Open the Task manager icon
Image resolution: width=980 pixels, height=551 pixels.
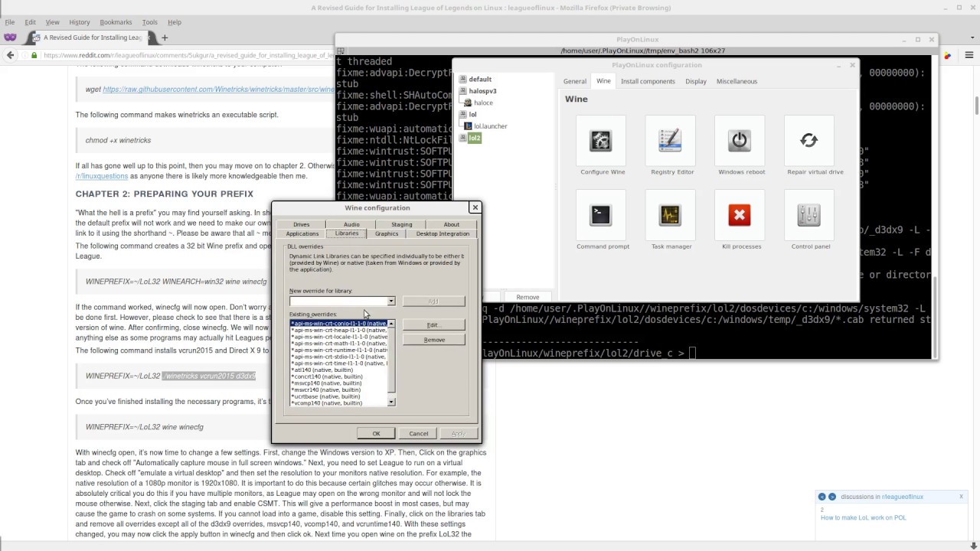(x=670, y=216)
